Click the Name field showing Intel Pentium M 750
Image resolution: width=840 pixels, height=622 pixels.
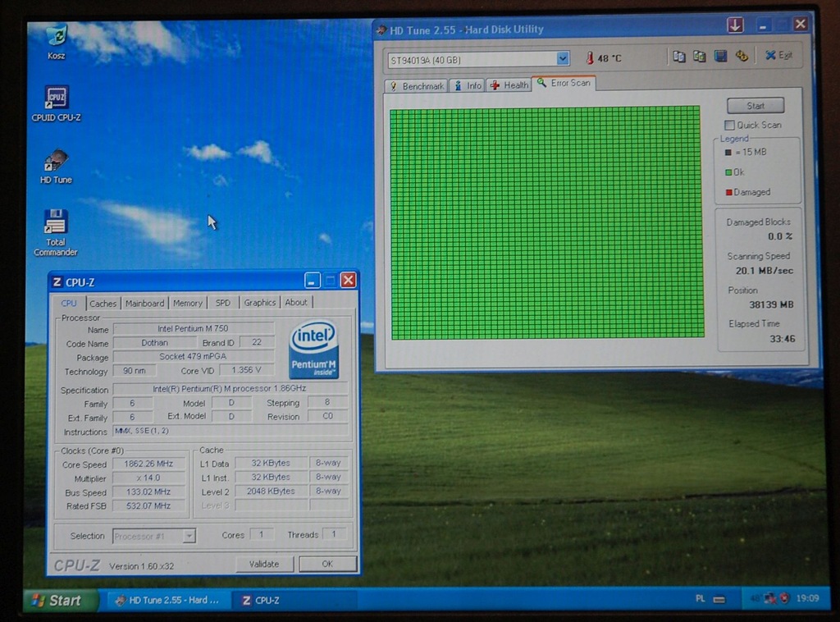click(194, 328)
